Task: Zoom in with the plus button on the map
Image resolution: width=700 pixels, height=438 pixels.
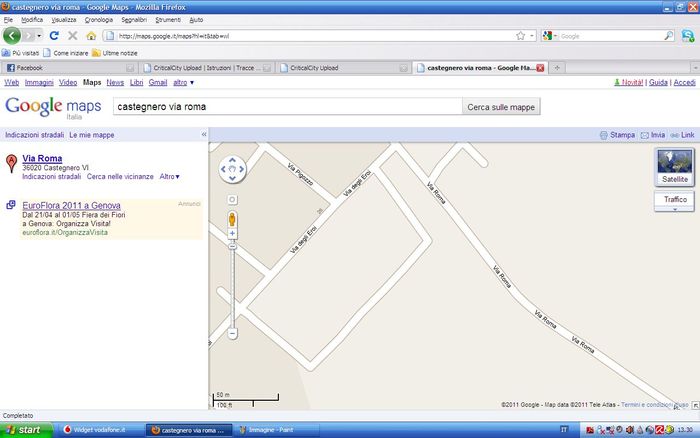Action: (232, 233)
